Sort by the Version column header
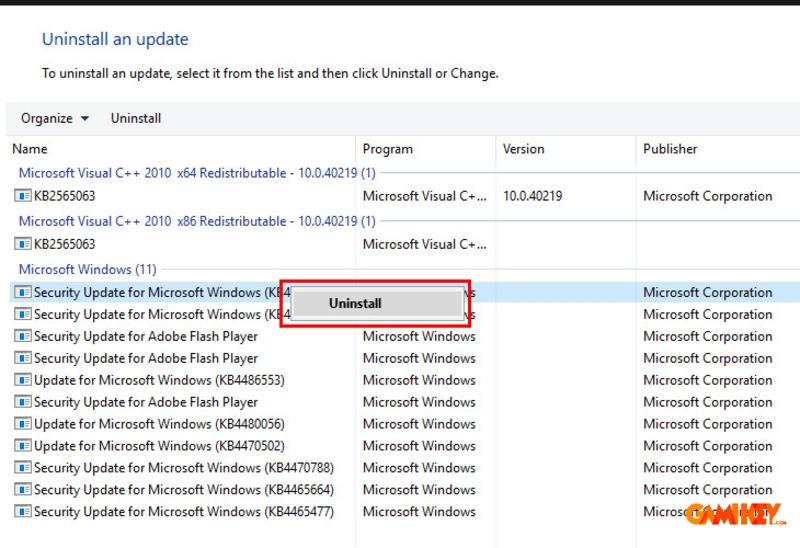This screenshot has width=800, height=548. pyautogui.click(x=523, y=149)
